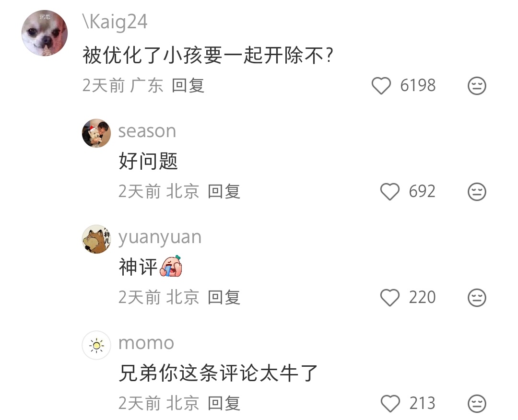Tap 回复 under yuanyuan's 神评 reply

click(224, 297)
